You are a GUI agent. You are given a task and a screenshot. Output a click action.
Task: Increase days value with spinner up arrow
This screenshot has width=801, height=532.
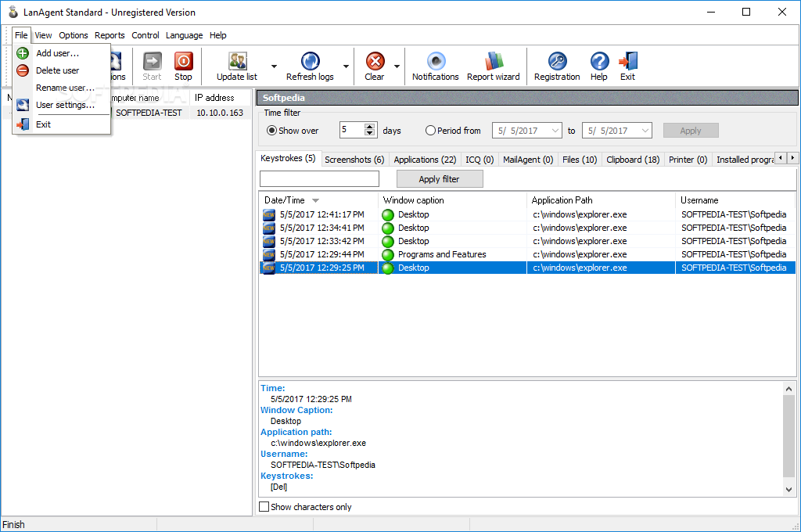[370, 127]
